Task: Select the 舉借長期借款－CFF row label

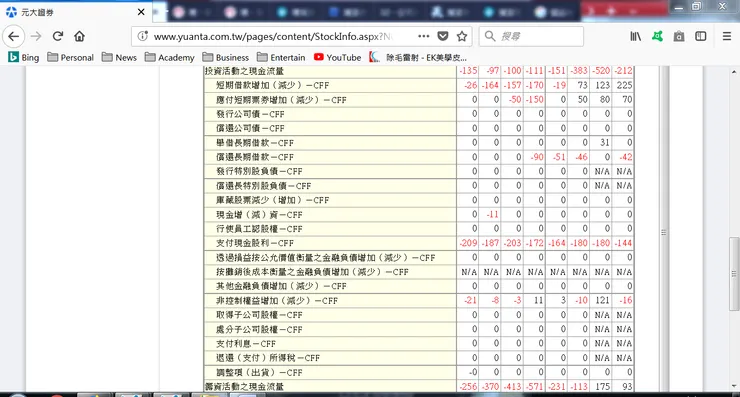Action: click(x=255, y=143)
